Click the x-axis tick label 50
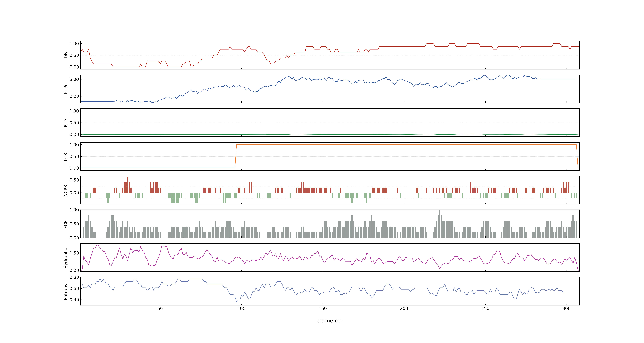The width and height of the screenshot is (644, 343). [160, 309]
